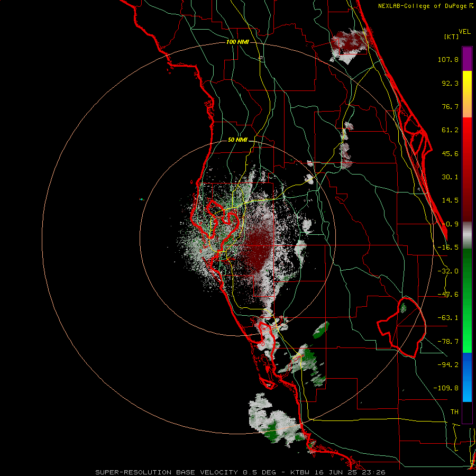Screen dimensions: 476x476
Task: Click the 92.3 velocity scale value
Action: [450, 83]
